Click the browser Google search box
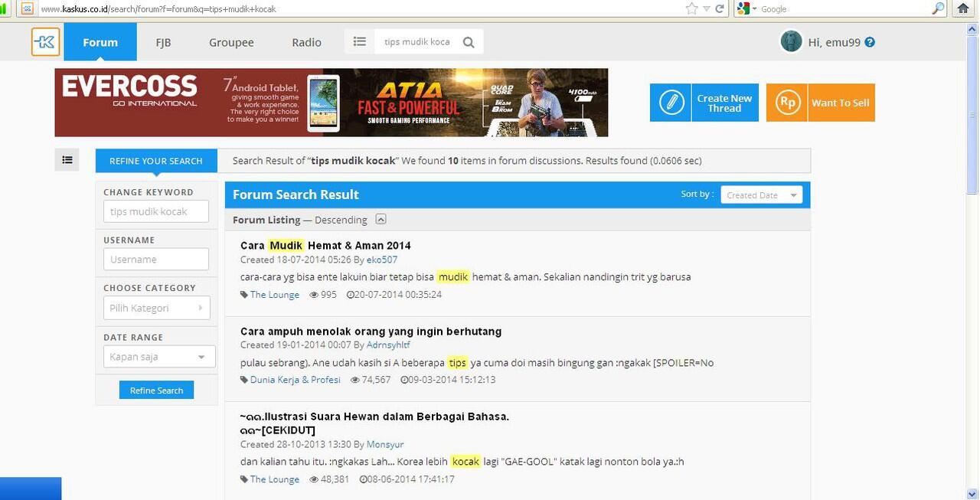Viewport: 980px width, 500px height. point(842,8)
